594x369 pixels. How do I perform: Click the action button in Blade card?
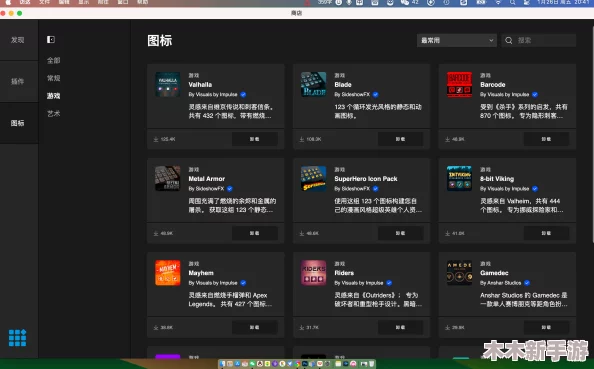click(x=400, y=139)
